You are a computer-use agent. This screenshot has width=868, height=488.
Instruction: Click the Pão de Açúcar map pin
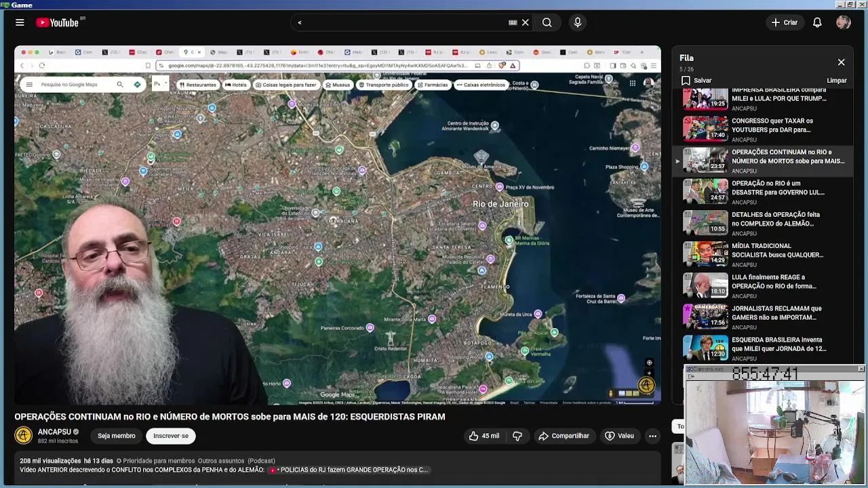click(555, 333)
